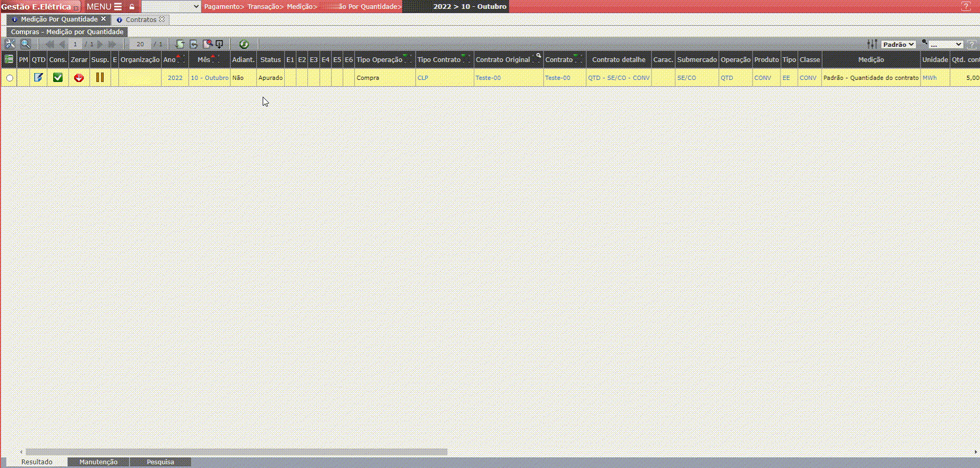This screenshot has height=468, width=980.
Task: Toggle the green Cons. checkmark in row
Action: click(x=58, y=78)
